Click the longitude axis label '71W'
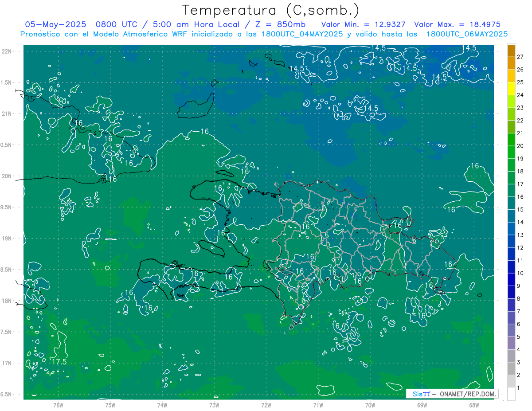This screenshot has width=532, height=411. tap(318, 405)
